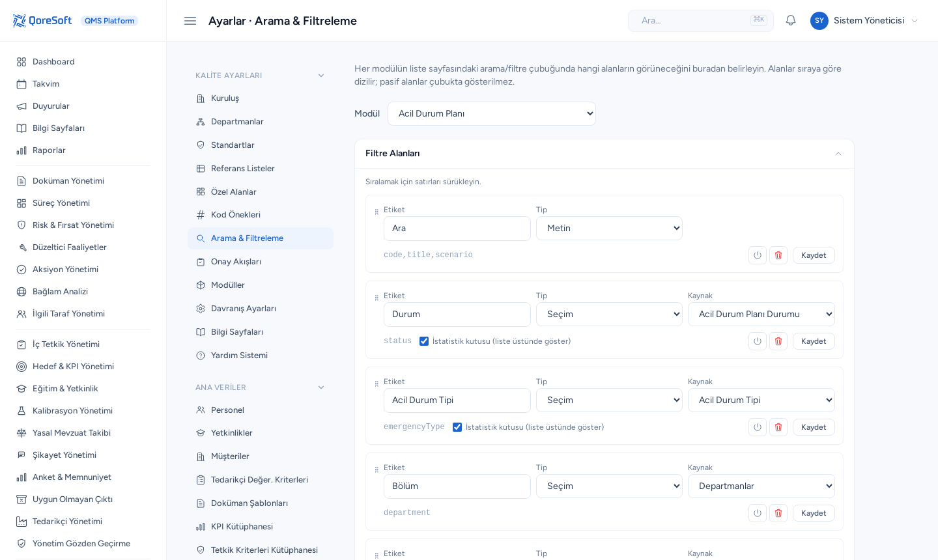This screenshot has height=560, width=938.
Task: Open Sistem Yöneticisi user menu chevron
Action: (915, 21)
